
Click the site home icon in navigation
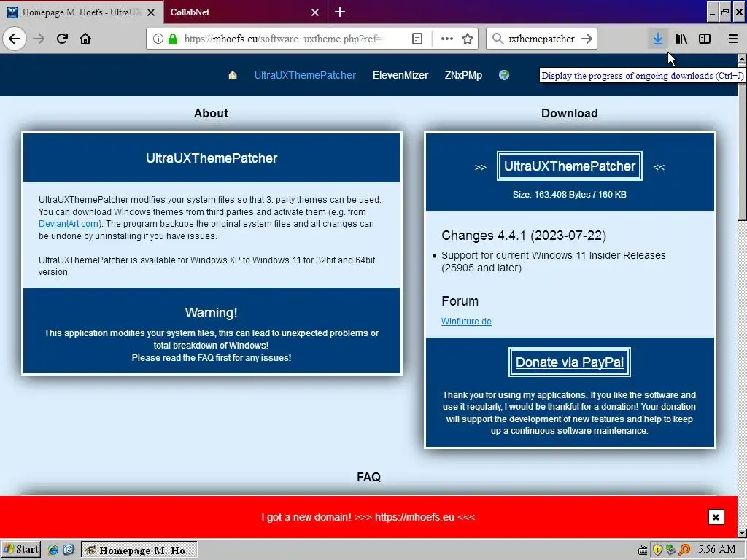click(x=233, y=75)
